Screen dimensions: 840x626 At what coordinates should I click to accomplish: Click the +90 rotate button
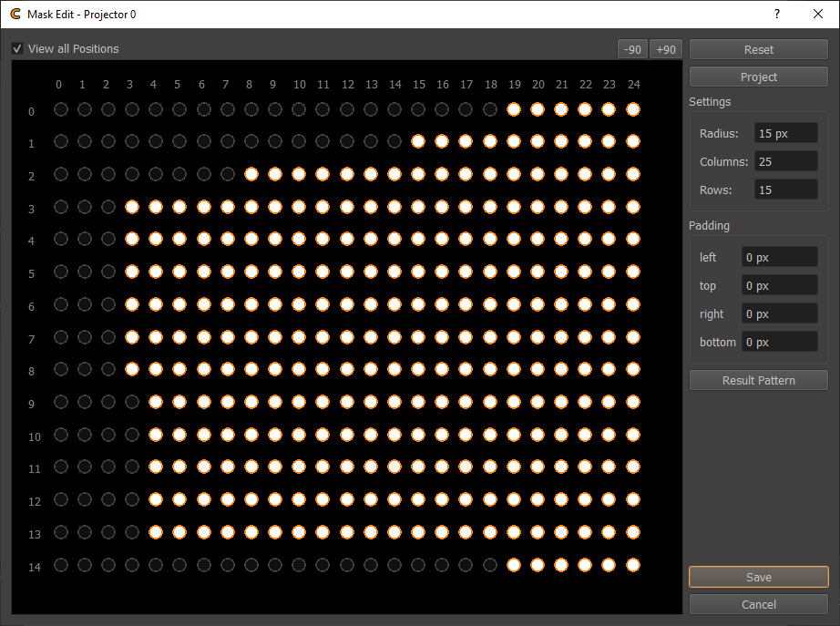click(666, 49)
